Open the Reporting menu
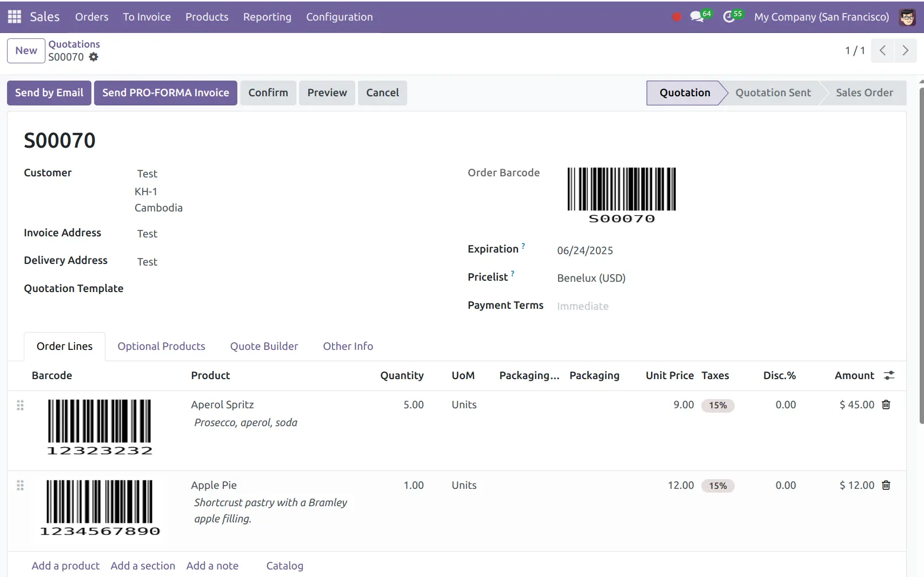 [x=267, y=17]
